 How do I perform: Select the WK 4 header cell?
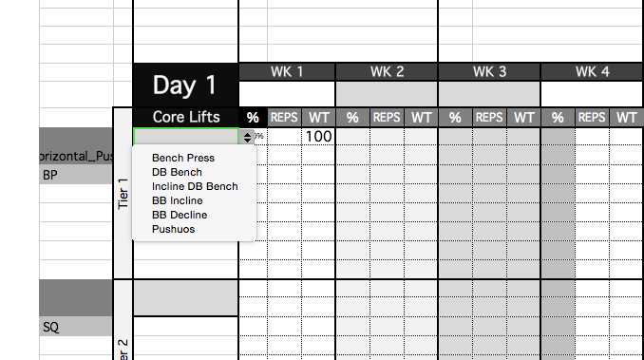[x=592, y=72]
